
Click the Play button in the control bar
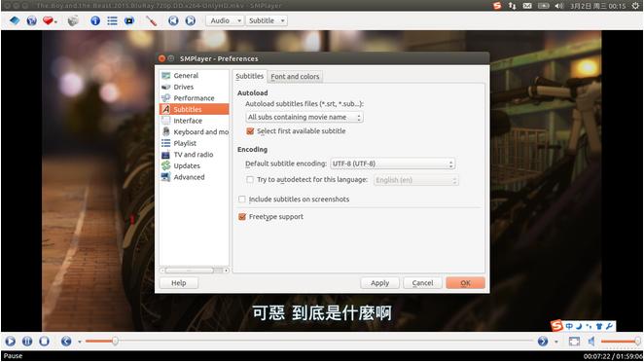click(11, 341)
